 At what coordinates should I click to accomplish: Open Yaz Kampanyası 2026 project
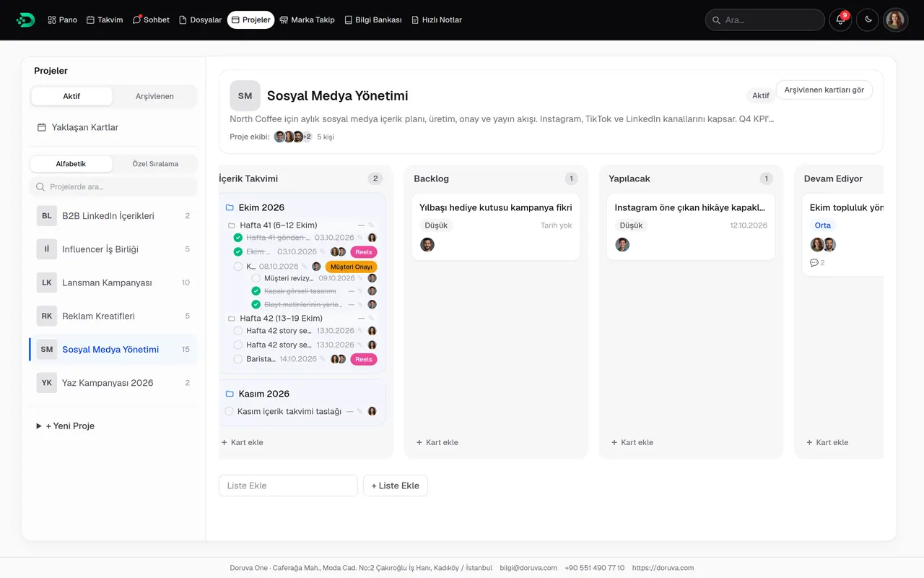click(113, 383)
